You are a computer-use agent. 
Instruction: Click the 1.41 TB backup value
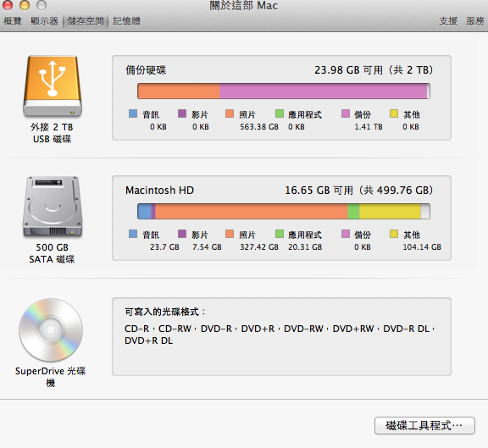(x=369, y=127)
